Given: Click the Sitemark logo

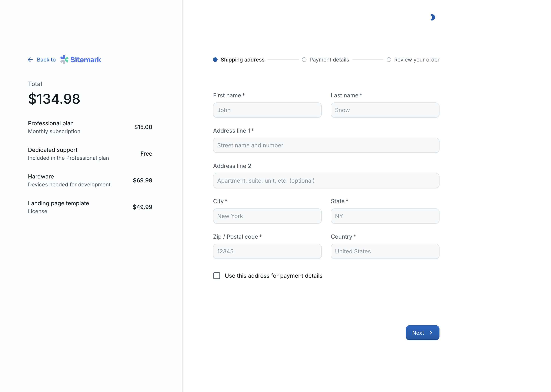Looking at the screenshot, I should coord(81,60).
